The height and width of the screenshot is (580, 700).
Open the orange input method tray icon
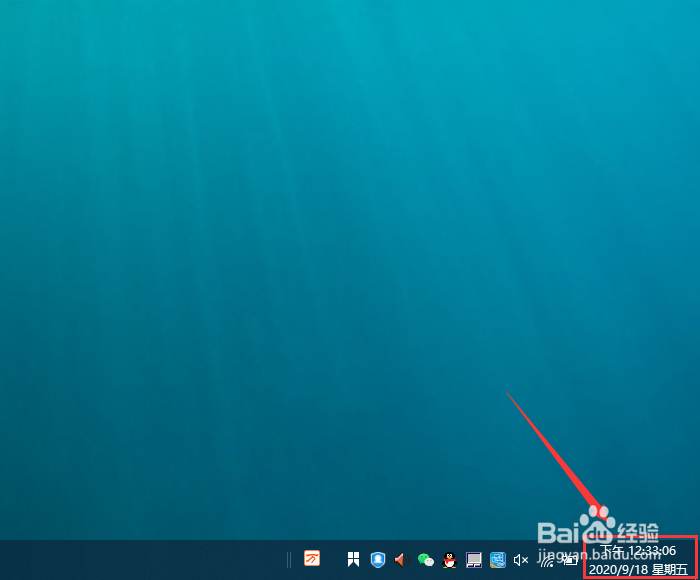pos(312,558)
